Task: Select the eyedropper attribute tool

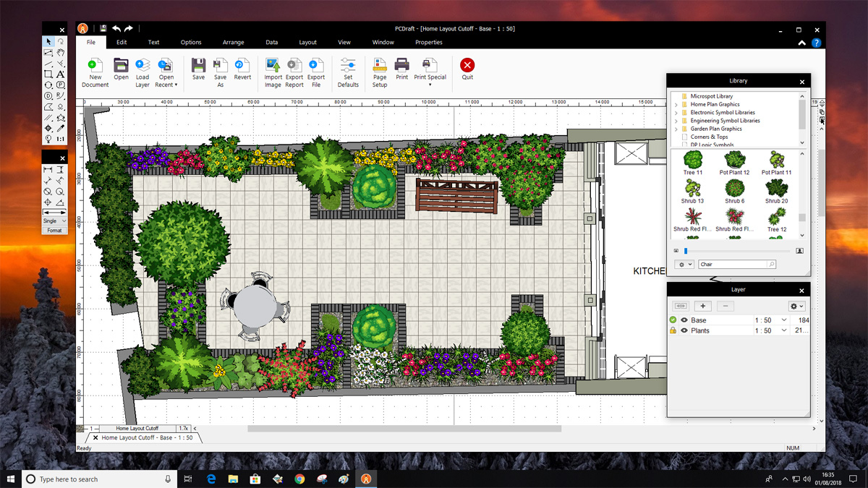Action: coord(61,128)
